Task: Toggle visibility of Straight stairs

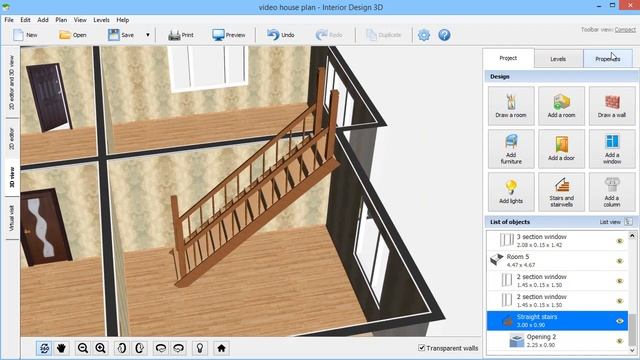Action: [x=620, y=321]
